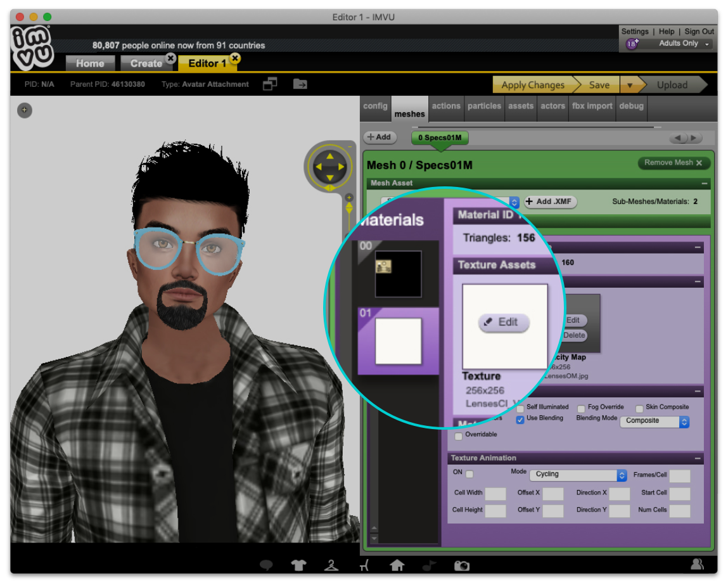Close the Editor 1 tab
Image resolution: width=728 pixels, height=585 pixels.
[235, 58]
